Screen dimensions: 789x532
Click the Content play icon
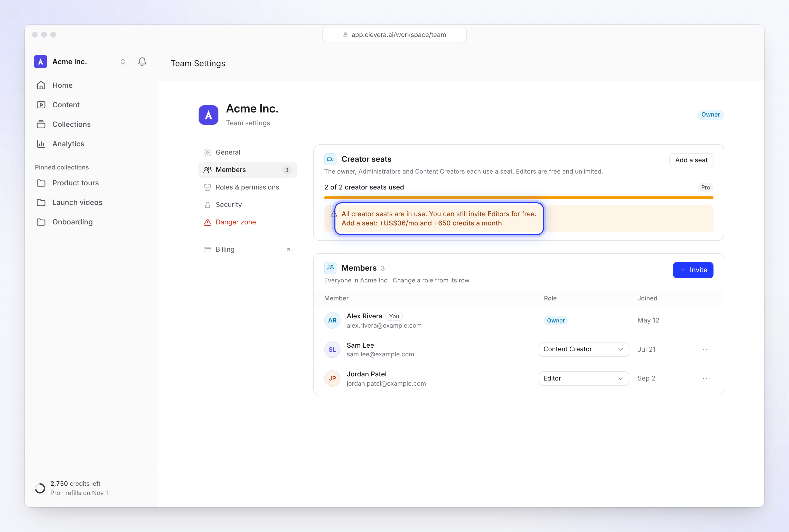tap(41, 105)
